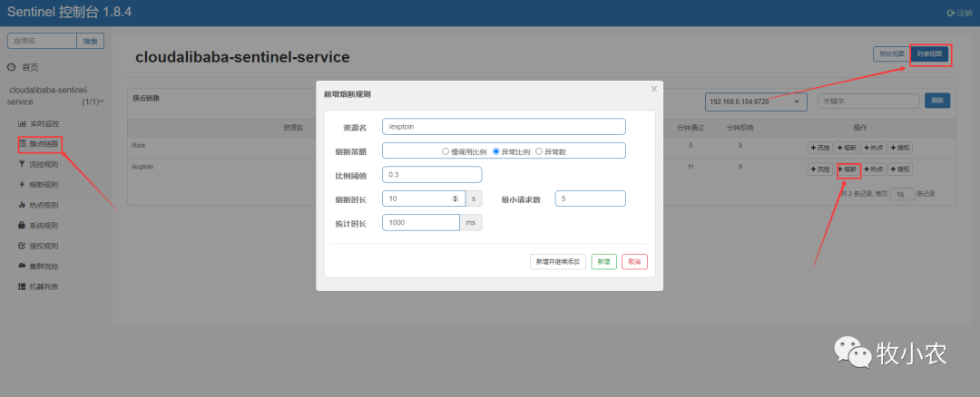Select 慢调用比例 strategy radio

pos(445,151)
